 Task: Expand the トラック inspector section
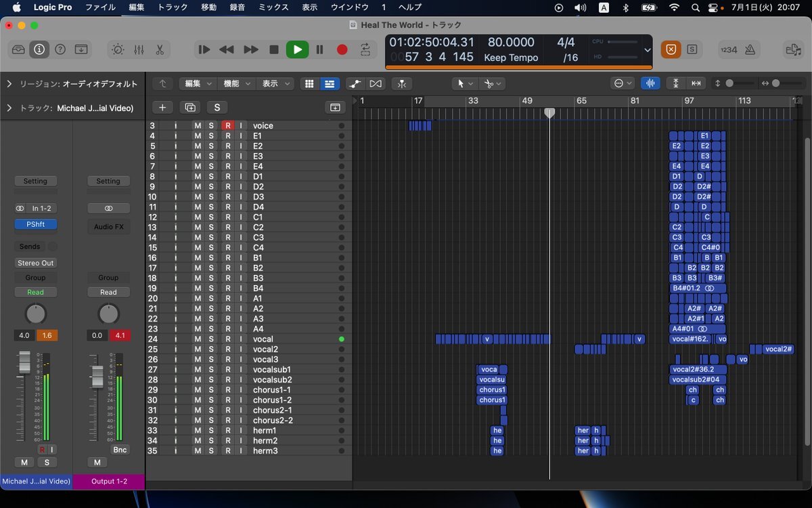click(x=9, y=108)
